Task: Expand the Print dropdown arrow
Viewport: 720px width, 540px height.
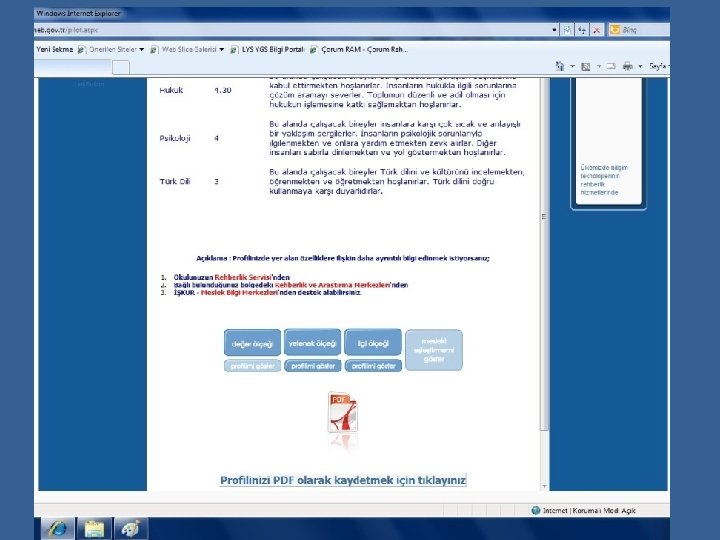Action: [640, 66]
